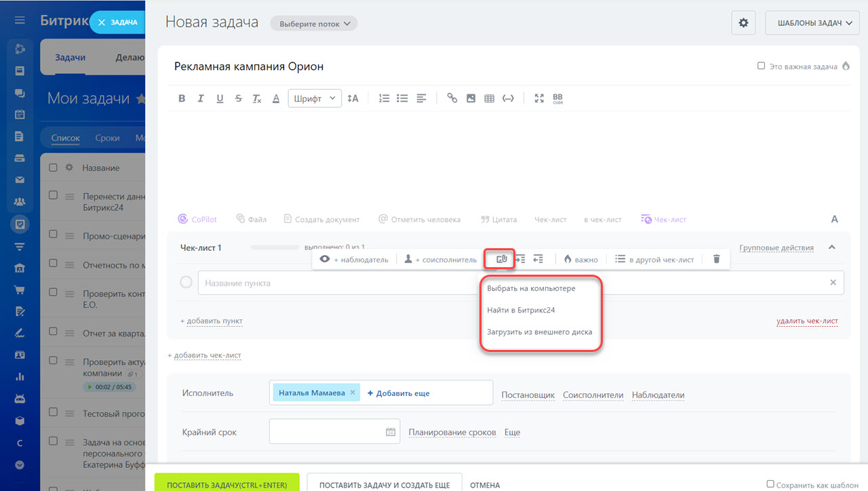Insert a hyperlink in the description
868x491 pixels.
[452, 98]
